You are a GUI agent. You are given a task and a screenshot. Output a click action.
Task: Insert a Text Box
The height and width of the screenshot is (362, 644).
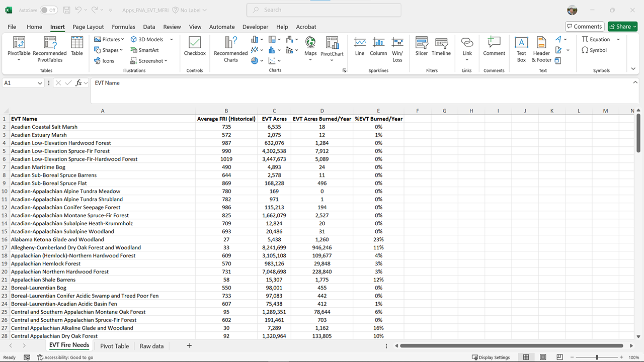[x=521, y=49]
